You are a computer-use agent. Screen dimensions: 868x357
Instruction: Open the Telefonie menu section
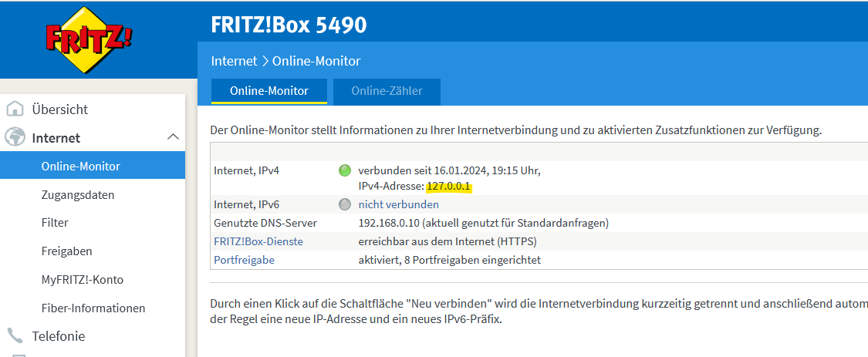tap(59, 336)
